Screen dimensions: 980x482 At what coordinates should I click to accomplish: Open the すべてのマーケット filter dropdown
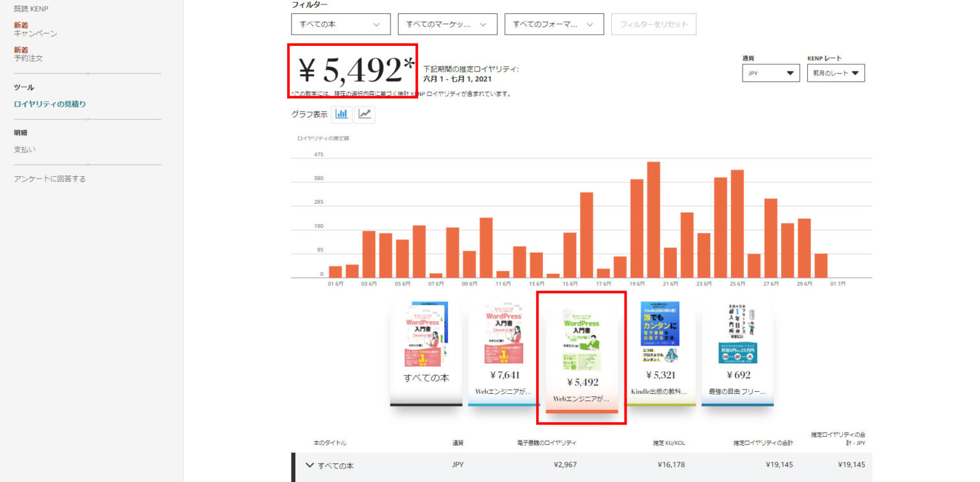(x=447, y=24)
